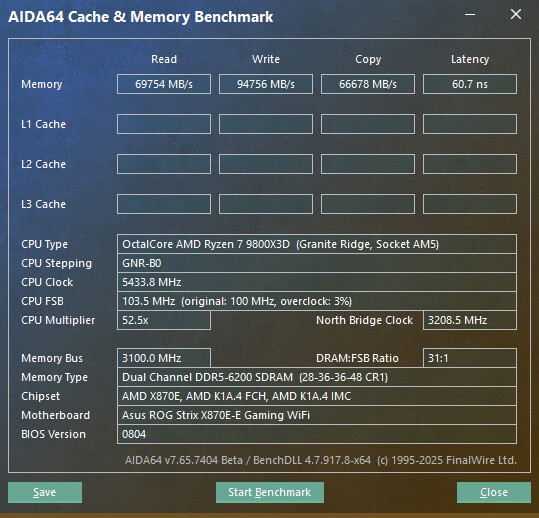Select the CPU Multiplier 52.5x field
Viewport: 539px width, 518px height.
tap(164, 320)
